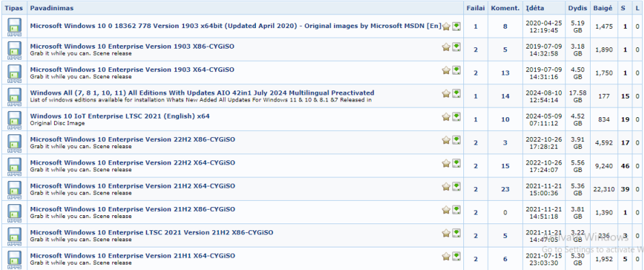Download Enterprise Version 1903 X64-CYGiSO torrent icon
This screenshot has height=270, width=644.
[456, 70]
